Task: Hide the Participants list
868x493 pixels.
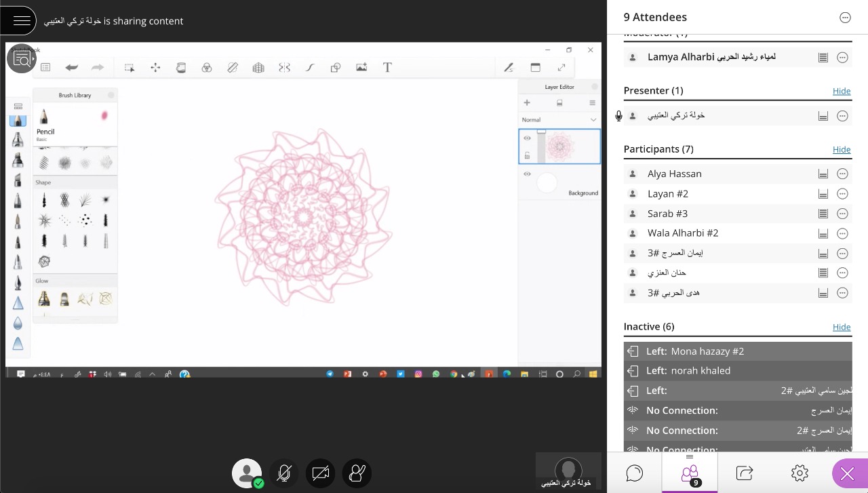Action: (842, 149)
